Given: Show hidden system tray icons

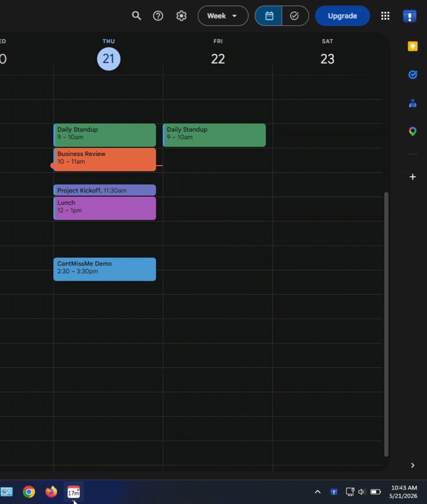Looking at the screenshot, I should point(318,492).
